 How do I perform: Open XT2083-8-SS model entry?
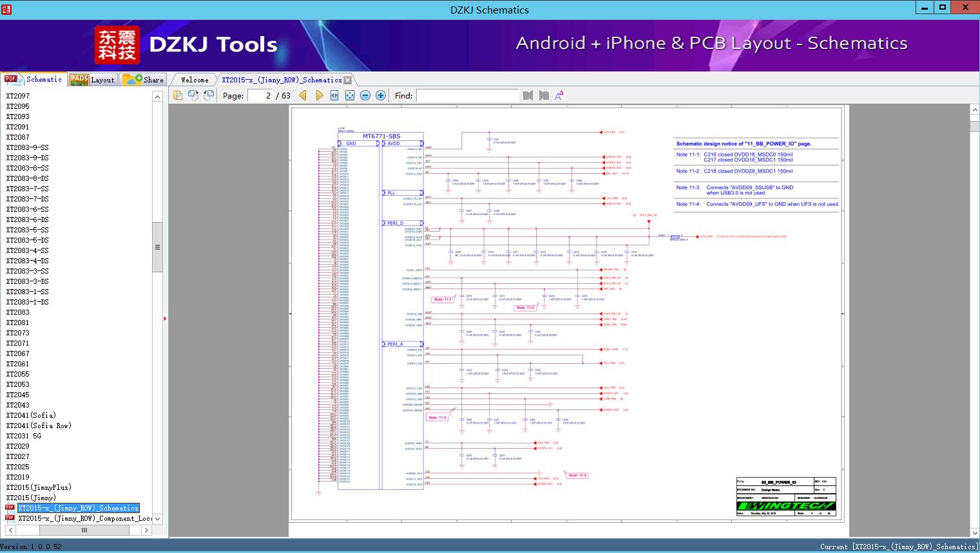27,168
